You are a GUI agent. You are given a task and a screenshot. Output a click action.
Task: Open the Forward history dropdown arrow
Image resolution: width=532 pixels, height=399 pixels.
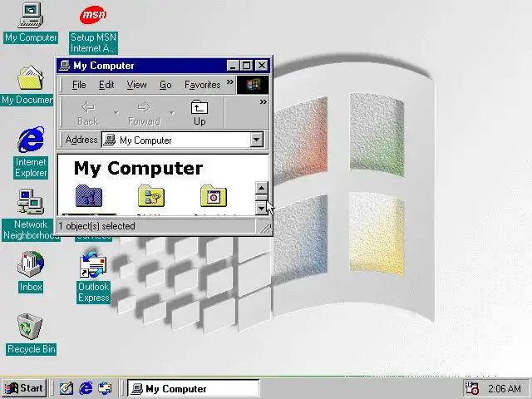[x=172, y=113]
